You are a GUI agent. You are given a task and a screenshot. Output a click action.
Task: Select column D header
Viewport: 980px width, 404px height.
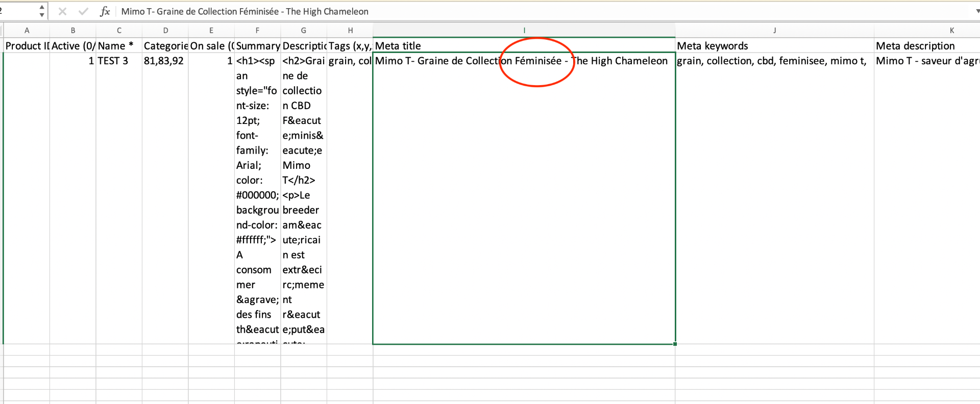click(165, 31)
